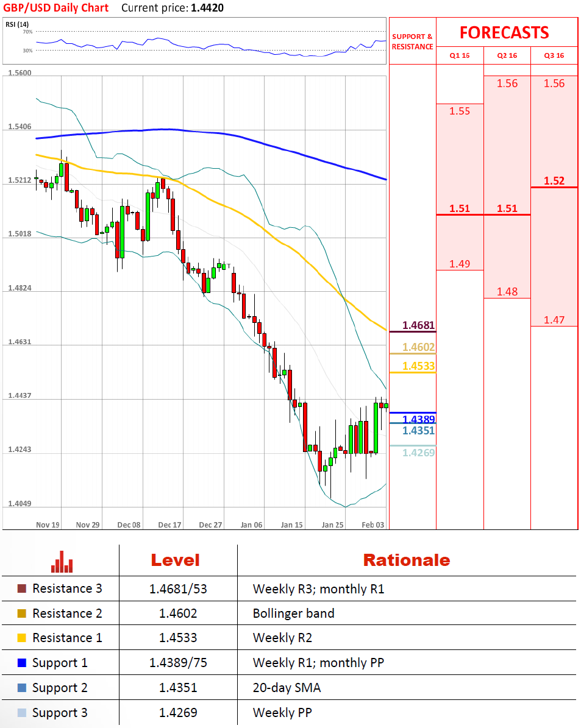Select the Q1 16 forecast column header
Image resolution: width=581 pixels, height=728 pixels.
pos(460,55)
